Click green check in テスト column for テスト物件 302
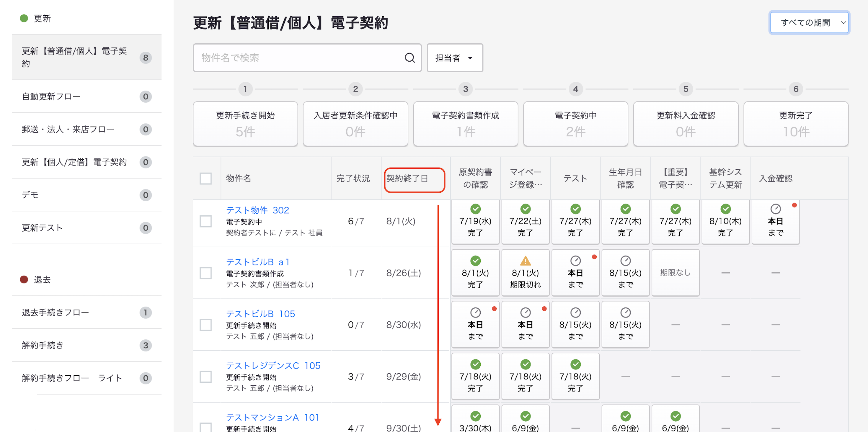The width and height of the screenshot is (868, 432). (575, 209)
